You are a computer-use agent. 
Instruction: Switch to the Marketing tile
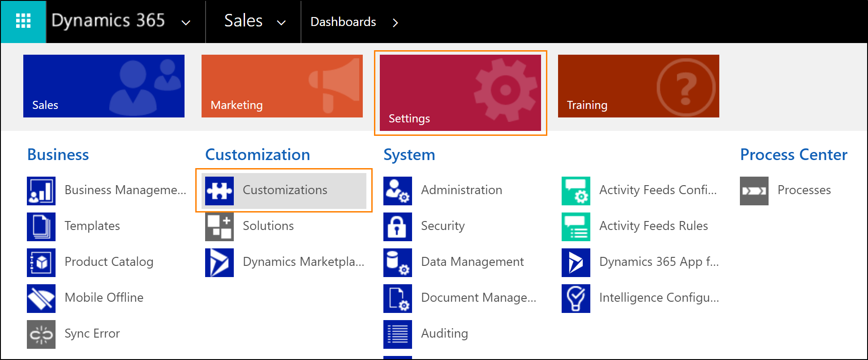[282, 86]
